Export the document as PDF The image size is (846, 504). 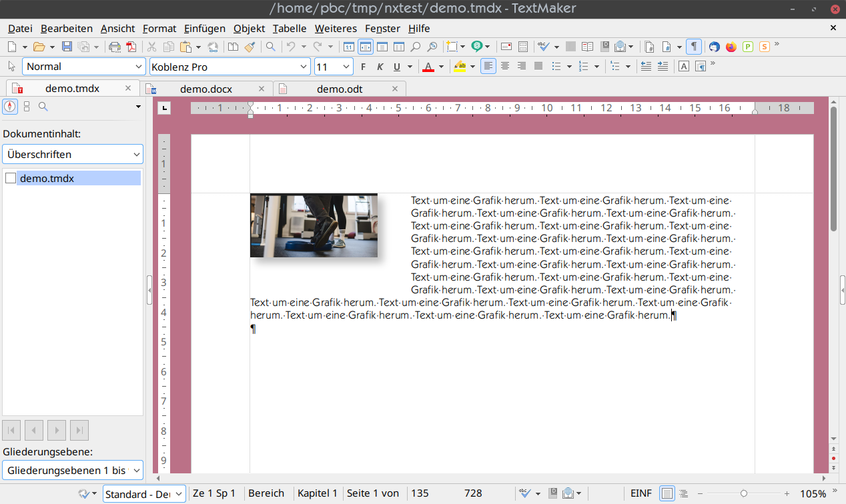tap(131, 47)
